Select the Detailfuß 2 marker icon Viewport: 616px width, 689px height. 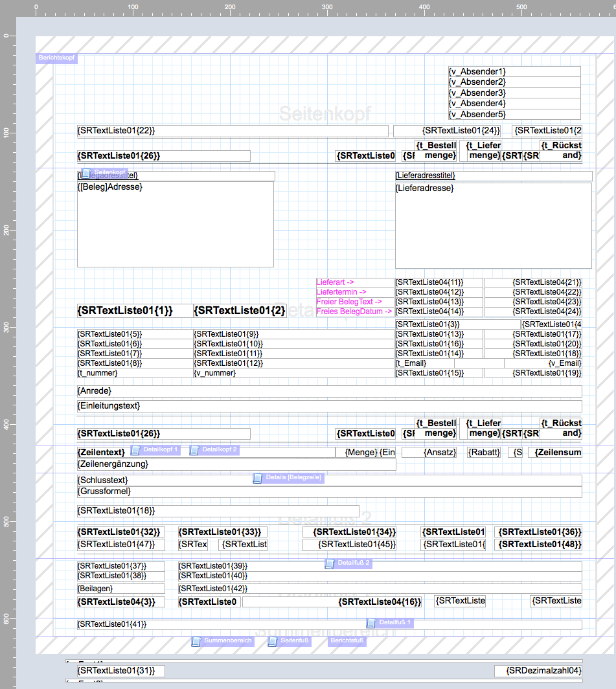coord(330,564)
